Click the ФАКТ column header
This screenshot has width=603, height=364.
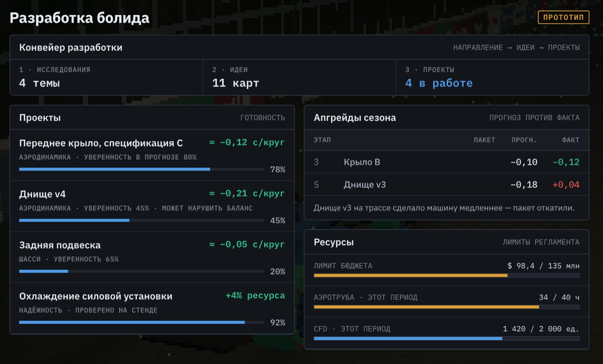(571, 140)
